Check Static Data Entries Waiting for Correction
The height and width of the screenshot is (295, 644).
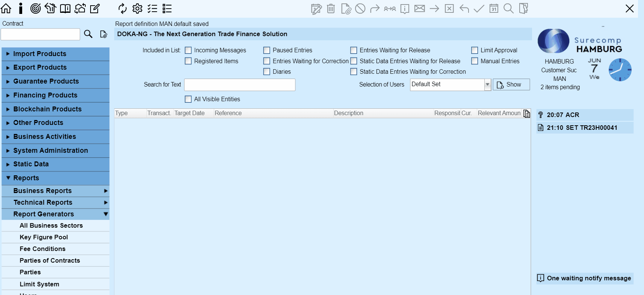click(x=354, y=71)
